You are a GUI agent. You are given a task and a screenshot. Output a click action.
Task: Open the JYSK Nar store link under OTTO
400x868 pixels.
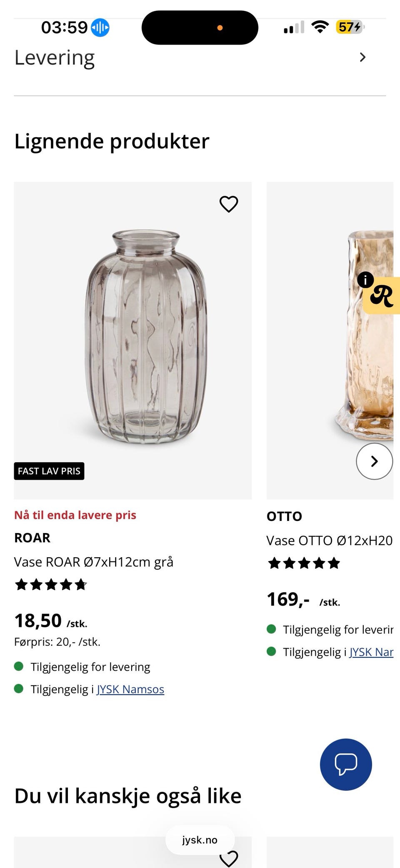point(371,652)
